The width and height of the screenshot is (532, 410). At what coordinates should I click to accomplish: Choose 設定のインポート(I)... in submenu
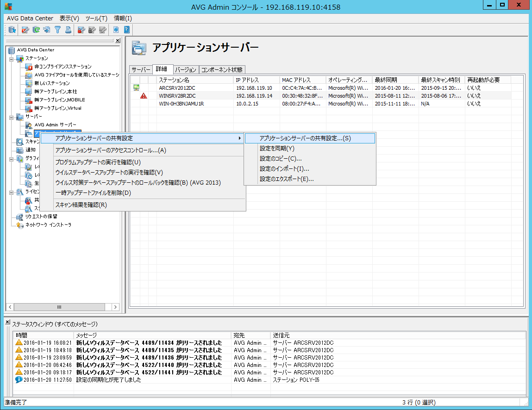tap(310, 169)
